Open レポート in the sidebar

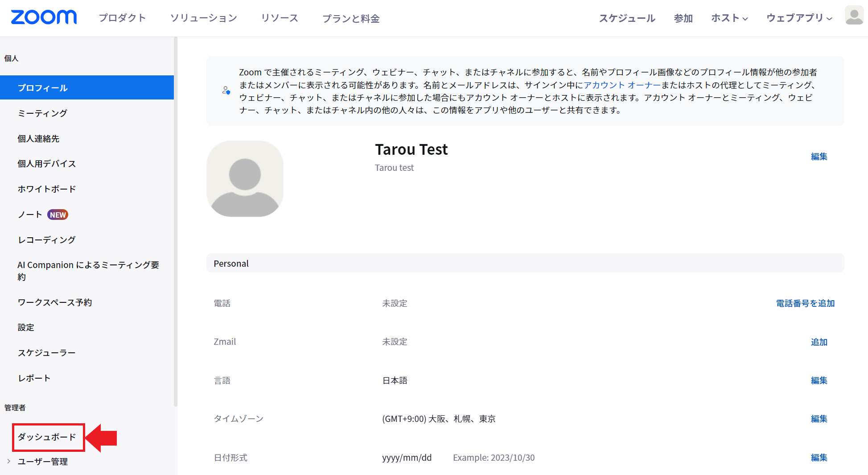pos(34,378)
